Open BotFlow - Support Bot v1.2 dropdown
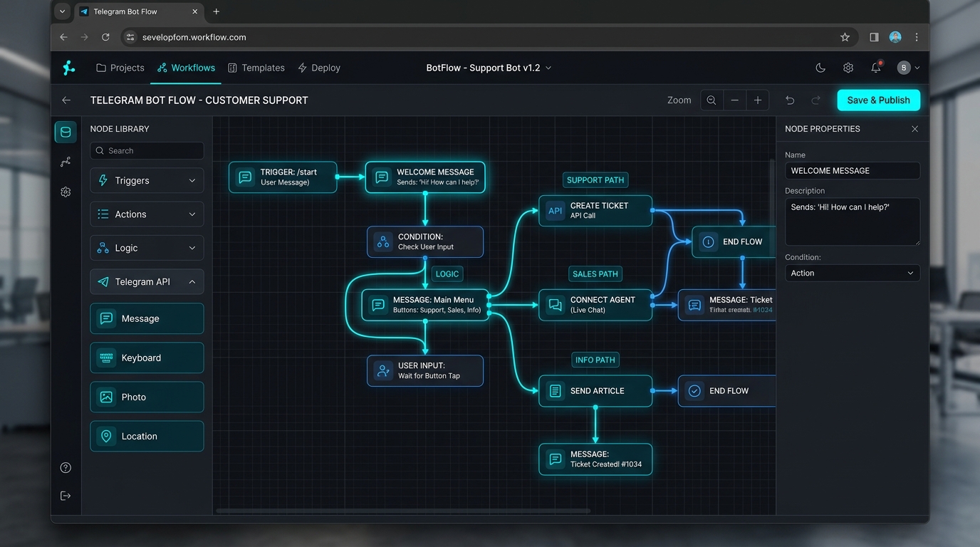The width and height of the screenshot is (980, 547). coord(489,68)
